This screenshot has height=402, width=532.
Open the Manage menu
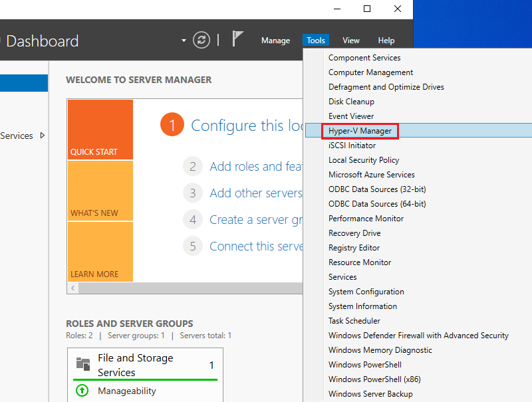point(275,41)
